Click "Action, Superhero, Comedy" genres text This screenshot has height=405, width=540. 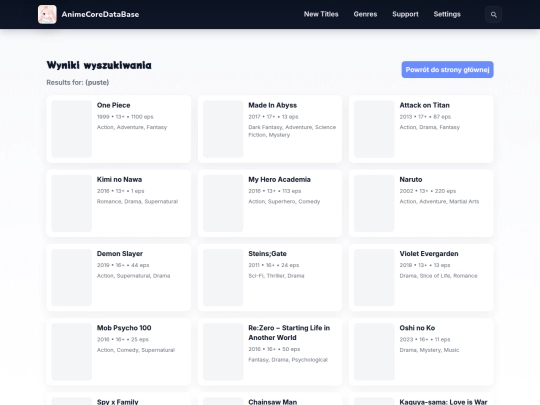[284, 201]
